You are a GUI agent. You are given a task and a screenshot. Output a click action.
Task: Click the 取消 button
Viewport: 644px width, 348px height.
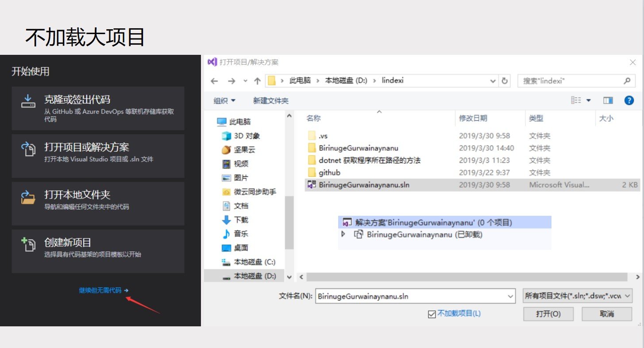607,314
